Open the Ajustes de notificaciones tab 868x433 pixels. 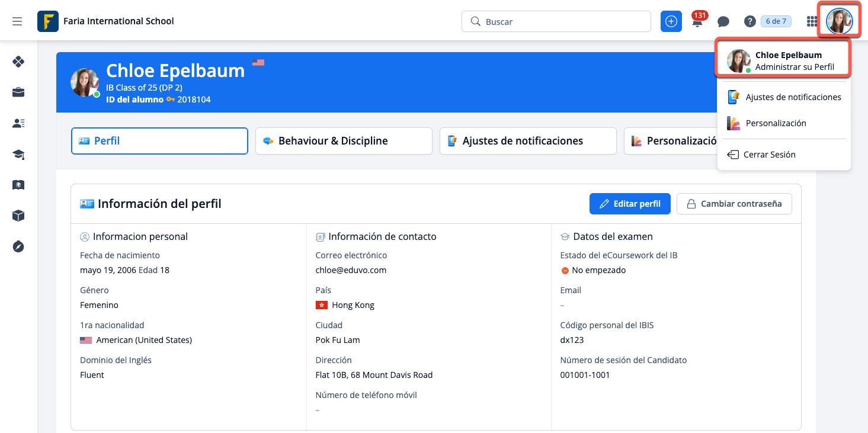tap(528, 141)
